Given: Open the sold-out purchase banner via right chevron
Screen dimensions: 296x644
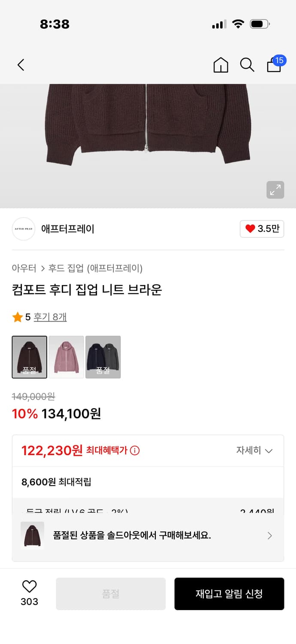Looking at the screenshot, I should [x=269, y=535].
